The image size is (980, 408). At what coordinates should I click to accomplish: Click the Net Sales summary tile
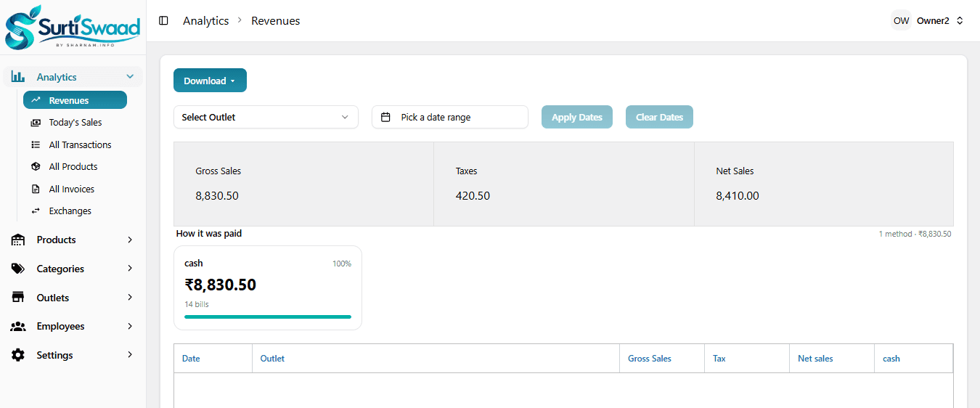824,184
